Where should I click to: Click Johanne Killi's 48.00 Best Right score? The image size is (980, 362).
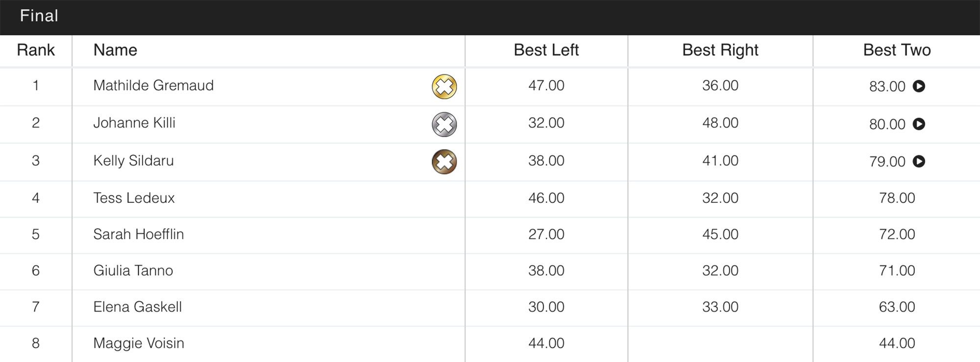coord(720,123)
